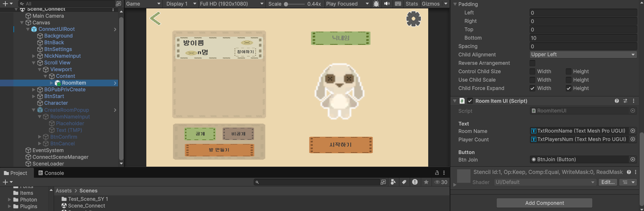Image resolution: width=644 pixels, height=211 pixels.
Task: Click Search by Type icon in Project
Action: pos(393,182)
